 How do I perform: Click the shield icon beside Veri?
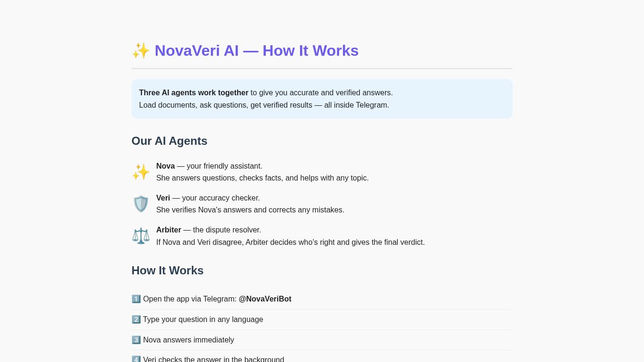tap(141, 204)
